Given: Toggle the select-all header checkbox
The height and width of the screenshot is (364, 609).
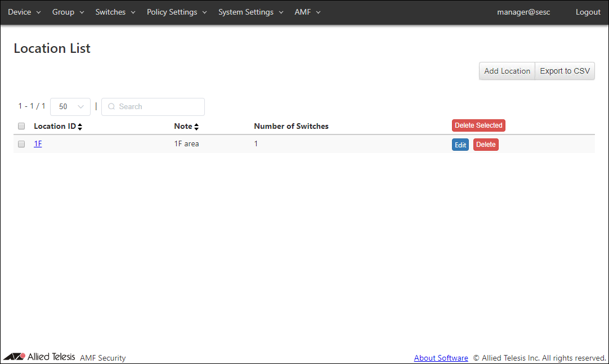Looking at the screenshot, I should click(x=21, y=126).
